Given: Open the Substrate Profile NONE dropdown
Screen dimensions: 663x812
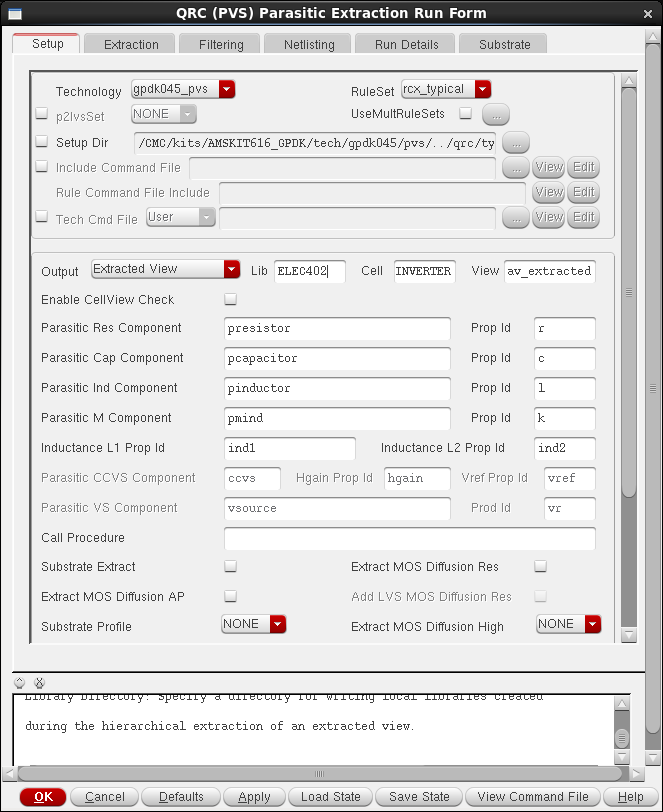Looking at the screenshot, I should (254, 624).
